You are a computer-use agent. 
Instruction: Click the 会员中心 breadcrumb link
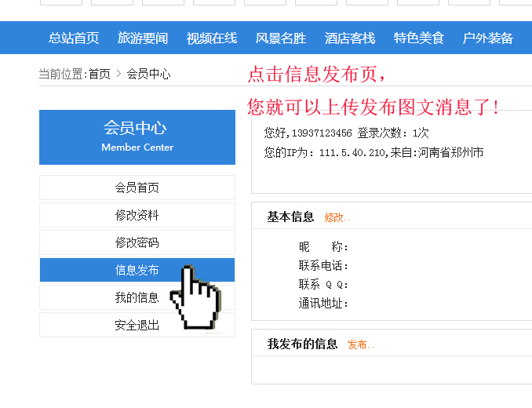coord(148,74)
